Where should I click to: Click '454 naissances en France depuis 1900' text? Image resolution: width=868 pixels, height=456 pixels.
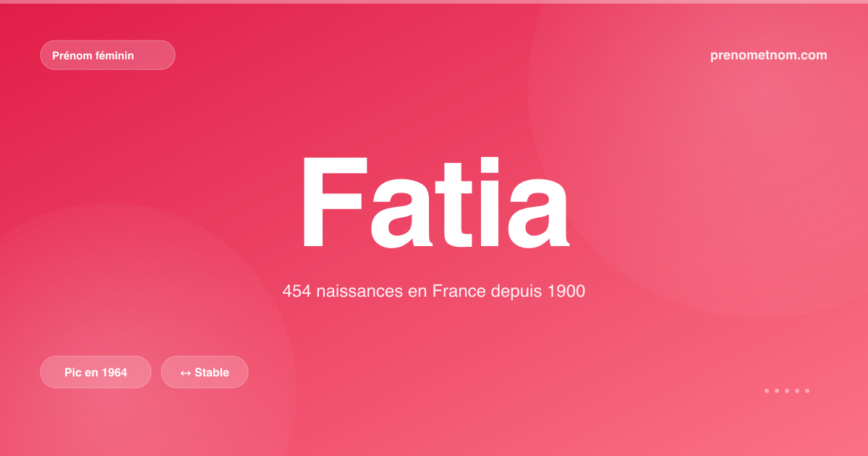click(434, 292)
